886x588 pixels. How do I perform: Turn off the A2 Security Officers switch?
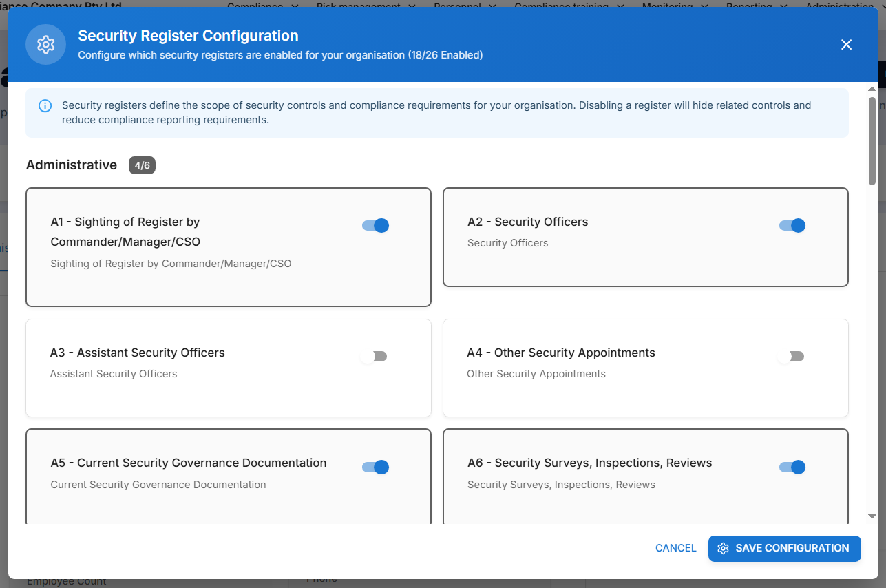tap(792, 226)
